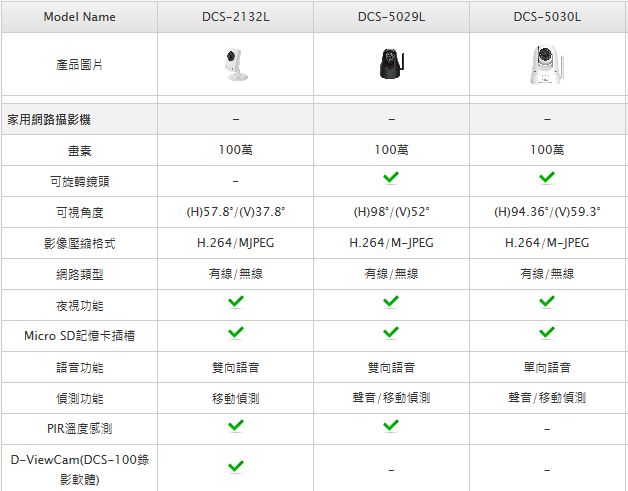
Task: Click 夜視功能 checkmark for DCS-5030L
Action: click(547, 301)
